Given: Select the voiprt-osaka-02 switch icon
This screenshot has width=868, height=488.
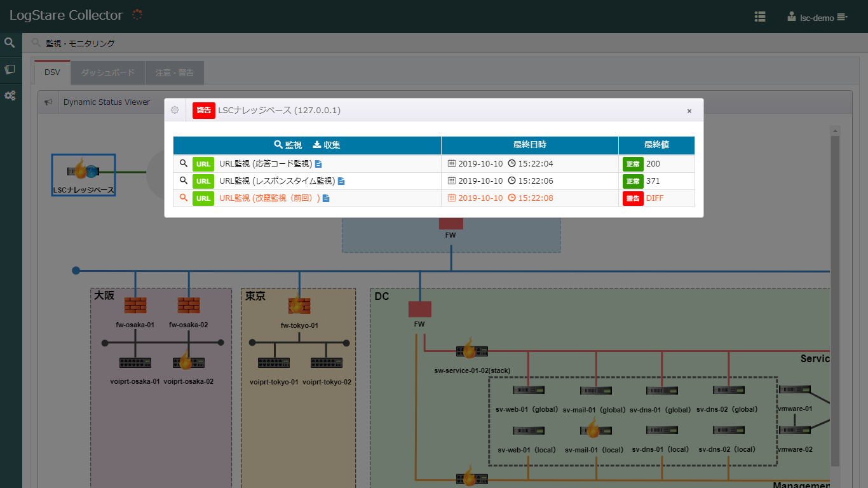Looking at the screenshot, I should pyautogui.click(x=188, y=362).
